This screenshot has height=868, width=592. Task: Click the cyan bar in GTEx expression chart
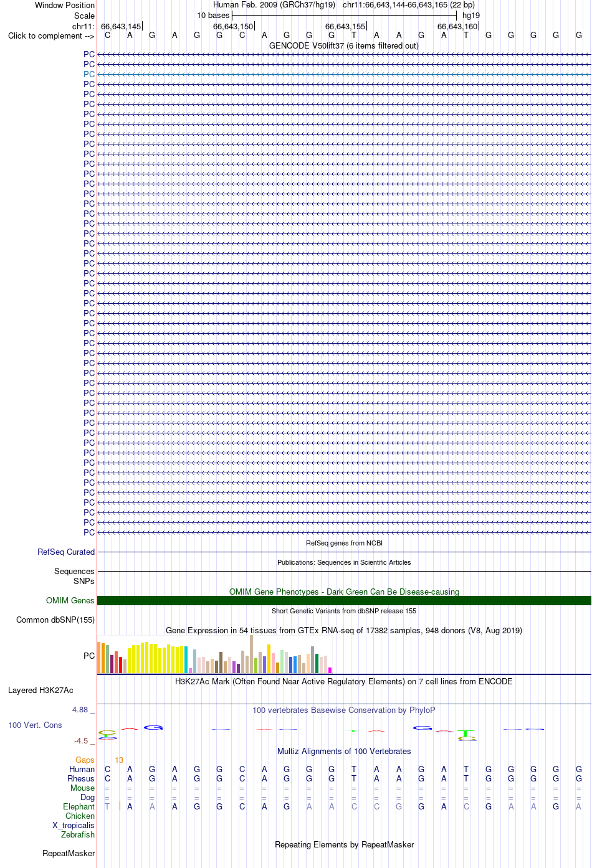(186, 660)
